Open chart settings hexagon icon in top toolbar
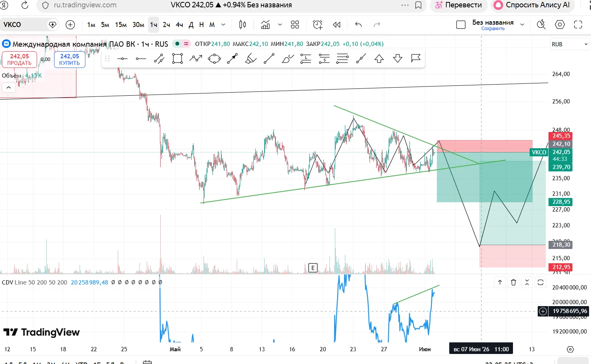Image resolution: width=591 pixels, height=364 pixels. point(560,25)
